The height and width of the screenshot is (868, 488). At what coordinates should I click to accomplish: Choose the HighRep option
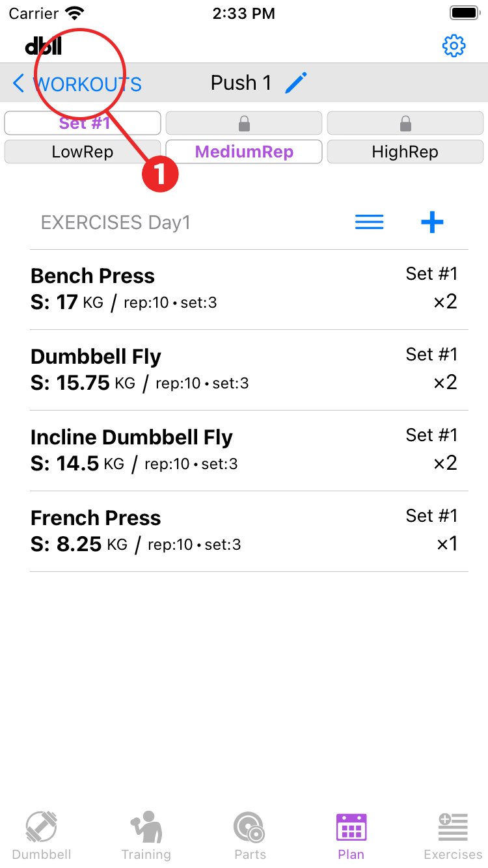(405, 152)
